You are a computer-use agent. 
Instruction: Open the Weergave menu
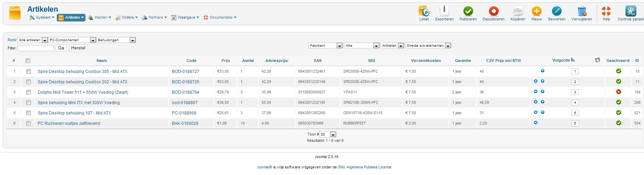click(185, 17)
